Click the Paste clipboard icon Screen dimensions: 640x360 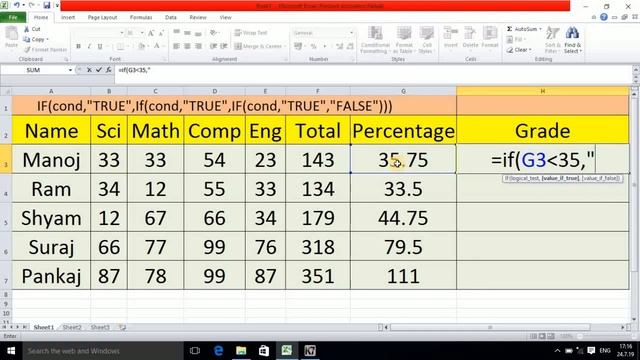point(11,37)
